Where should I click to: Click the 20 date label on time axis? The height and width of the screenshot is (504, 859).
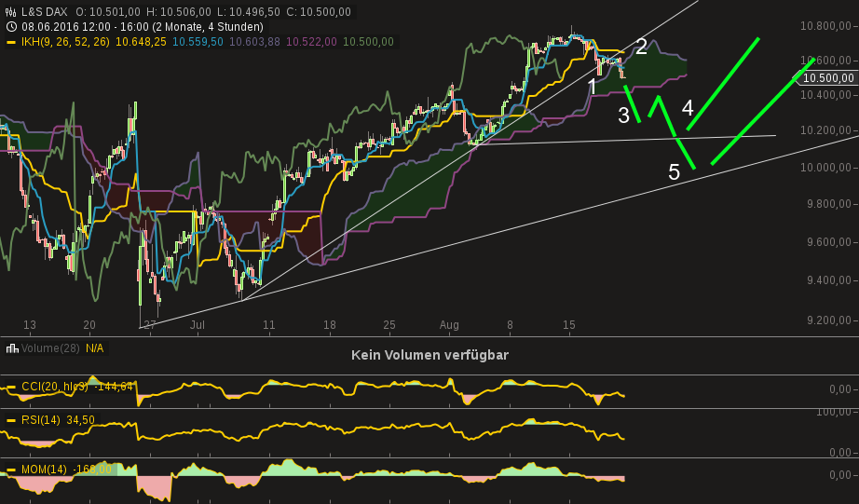(89, 325)
